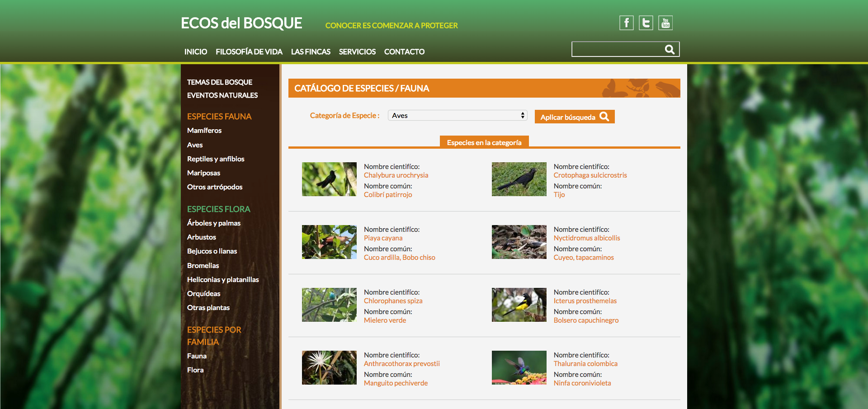Open the LAS FINCAS menu item
Viewport: 868px width, 409px height.
point(311,52)
